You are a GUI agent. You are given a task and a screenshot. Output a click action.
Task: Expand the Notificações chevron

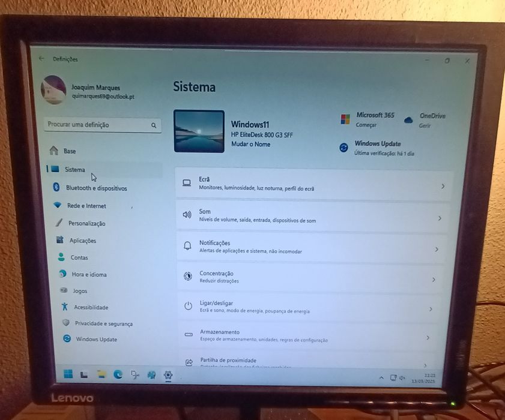click(x=437, y=250)
